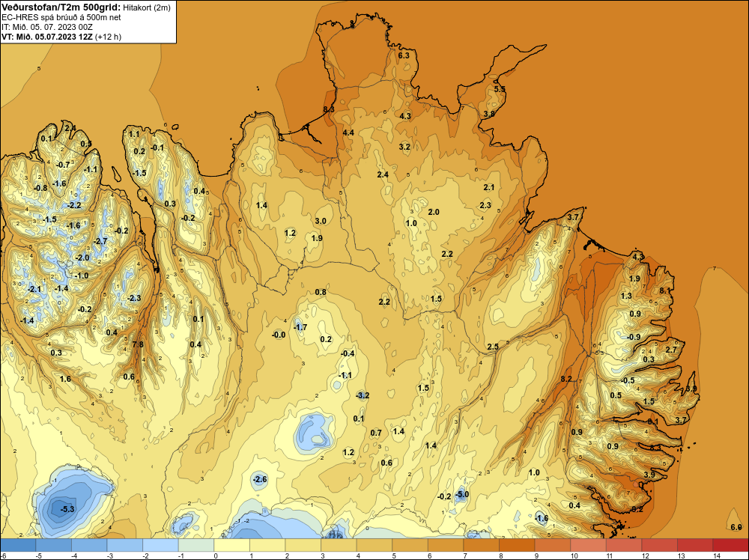749x560 pixels.
Task: Click the legend swatch between 12 and 13
Action: tap(659, 545)
